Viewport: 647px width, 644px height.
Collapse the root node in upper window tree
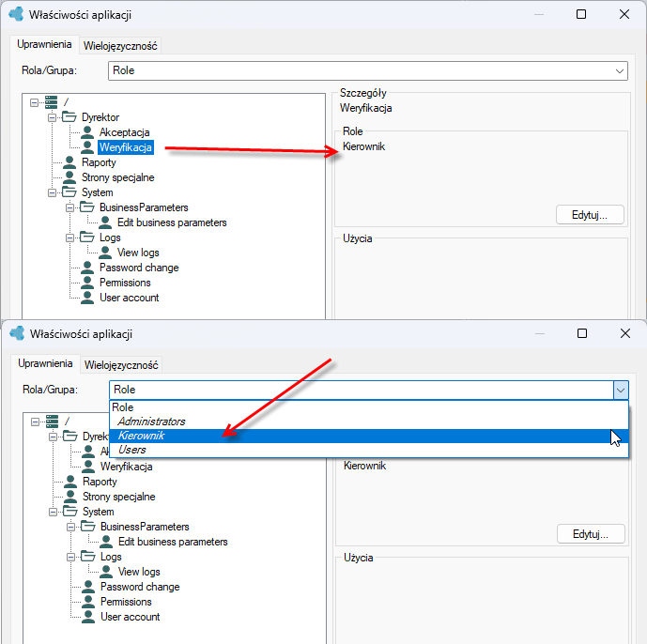(34, 102)
